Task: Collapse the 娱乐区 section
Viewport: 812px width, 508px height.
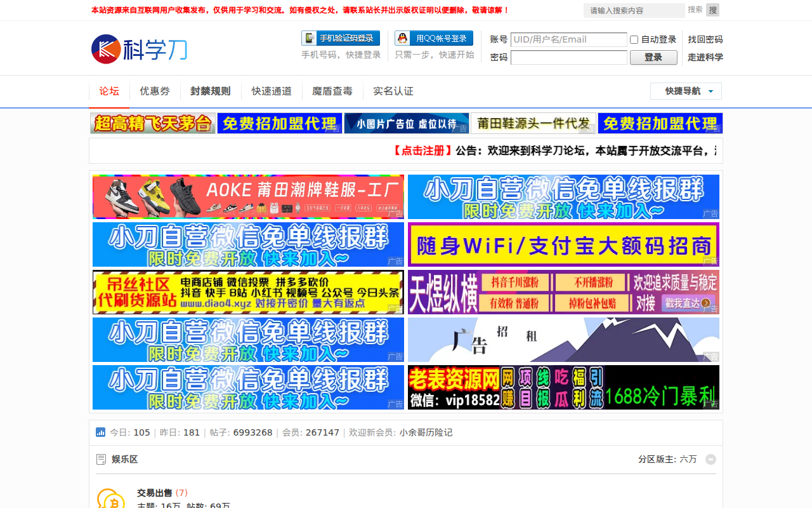Action: coord(711,459)
